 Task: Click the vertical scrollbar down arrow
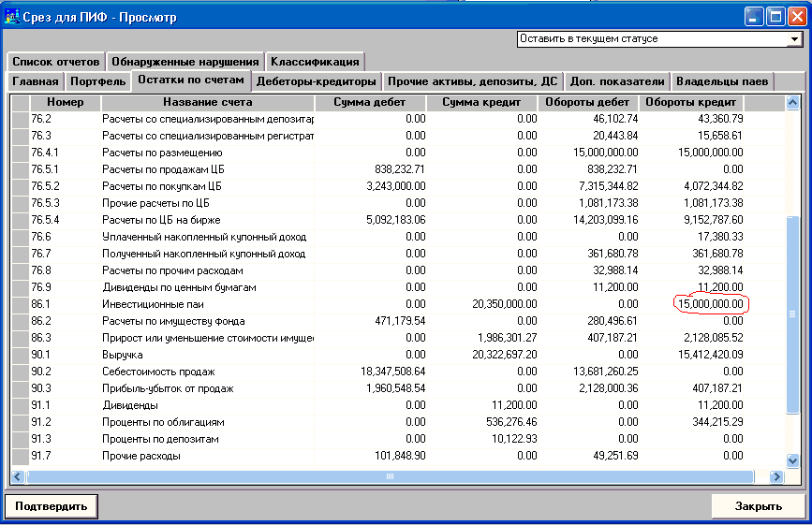(x=792, y=459)
